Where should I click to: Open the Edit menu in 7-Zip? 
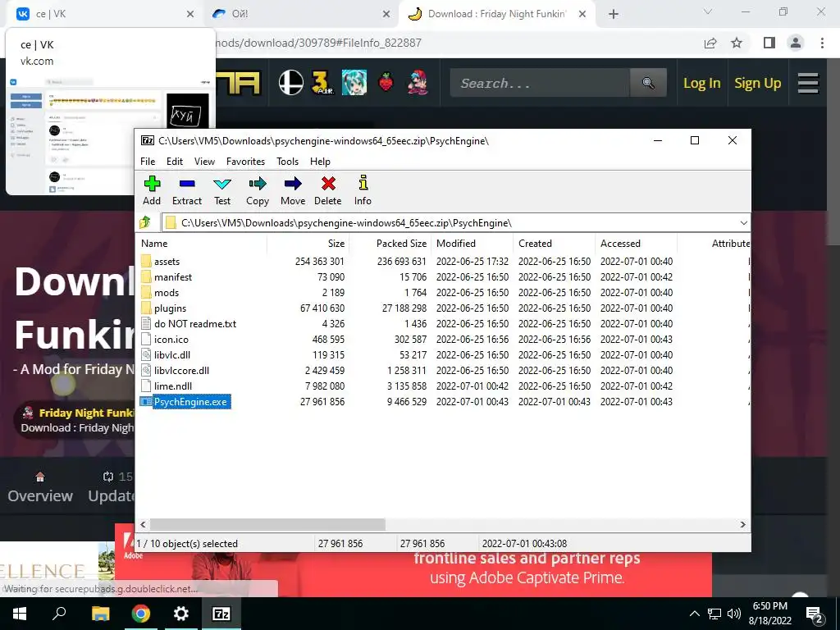175,162
